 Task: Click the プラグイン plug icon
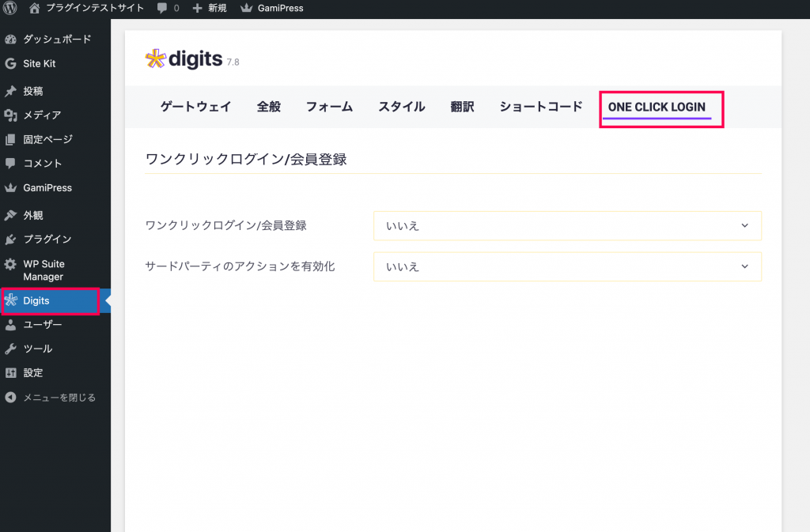10,239
